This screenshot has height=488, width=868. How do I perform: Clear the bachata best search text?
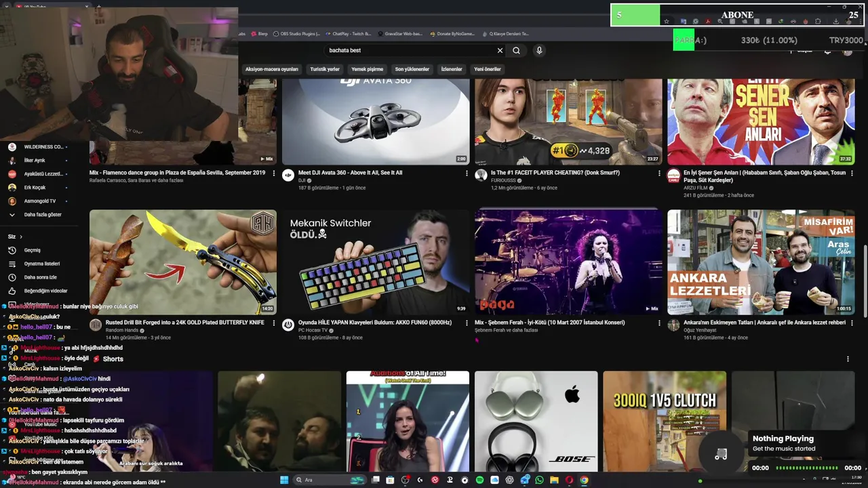(500, 50)
